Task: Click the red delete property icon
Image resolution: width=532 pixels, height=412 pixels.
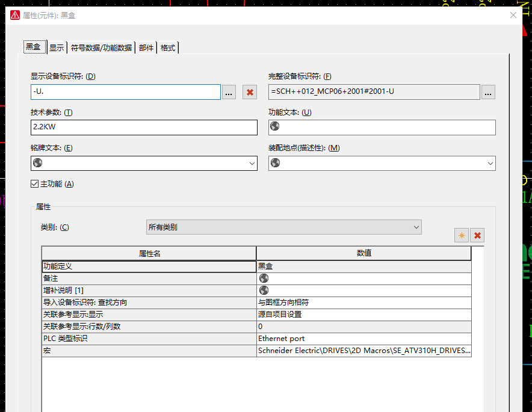Action: pos(477,235)
